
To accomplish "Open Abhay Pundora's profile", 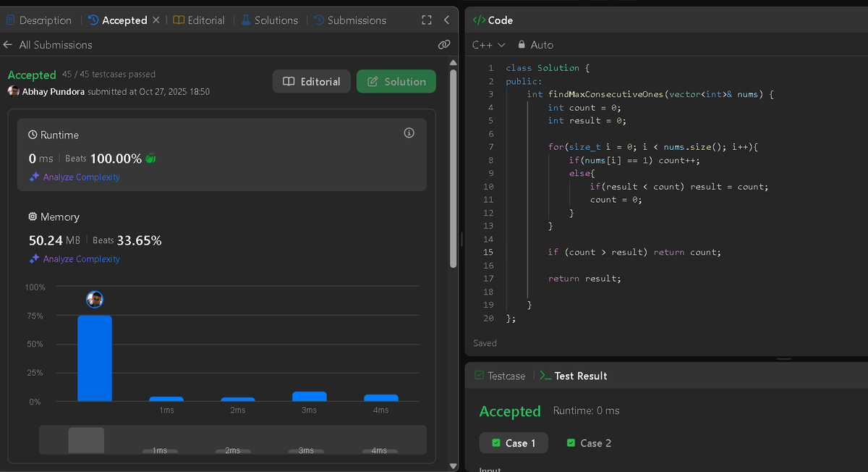I will [x=54, y=92].
